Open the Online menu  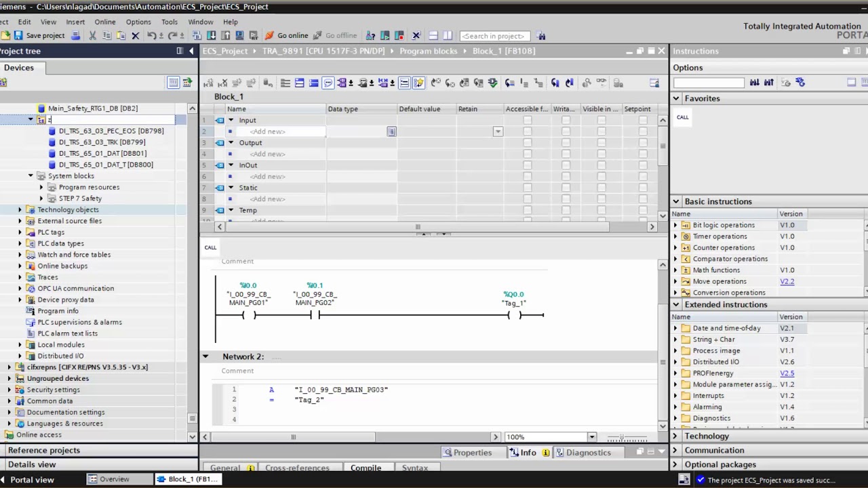105,22
